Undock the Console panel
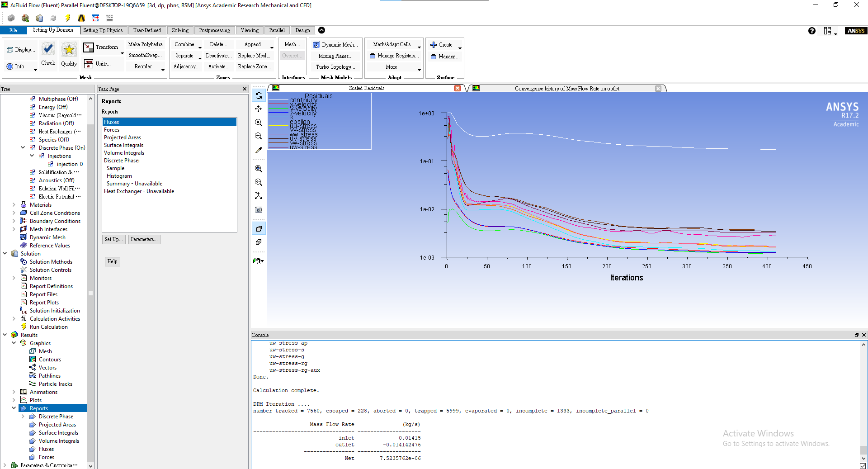868x469 pixels. (856, 335)
